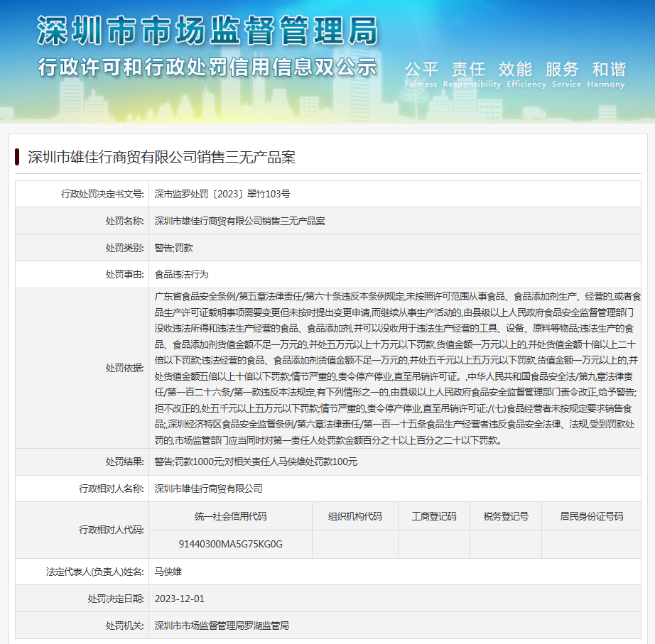Select the document number 深市监罗处罚〔2023〕翠竹103号
The width and height of the screenshot is (655, 644).
tap(222, 194)
